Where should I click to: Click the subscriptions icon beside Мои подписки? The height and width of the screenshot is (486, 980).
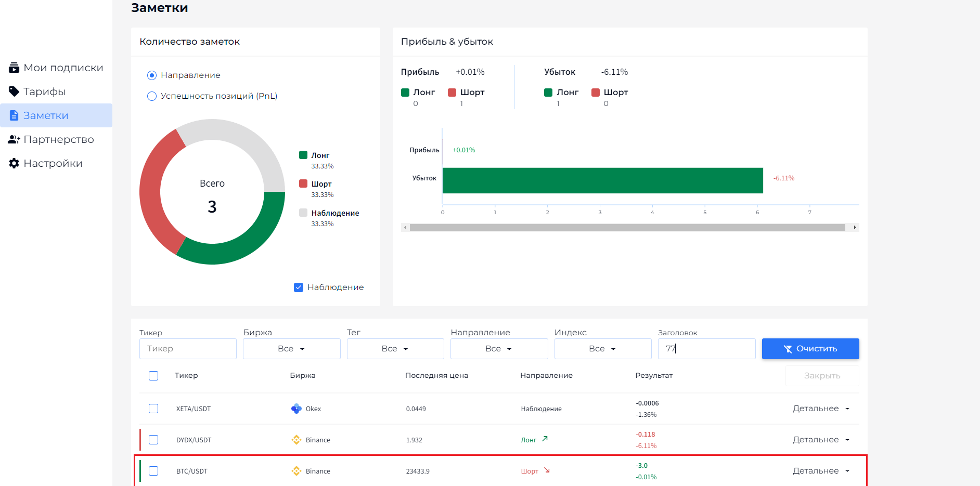(14, 68)
